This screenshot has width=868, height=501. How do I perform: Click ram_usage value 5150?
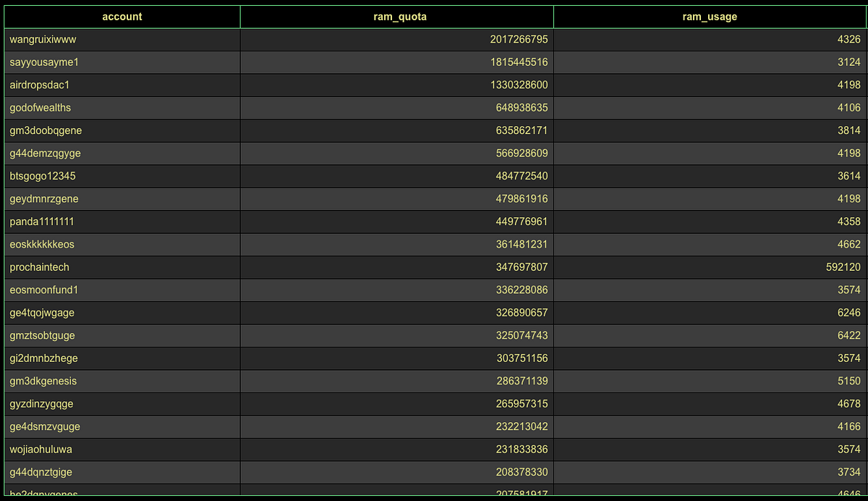coord(848,382)
